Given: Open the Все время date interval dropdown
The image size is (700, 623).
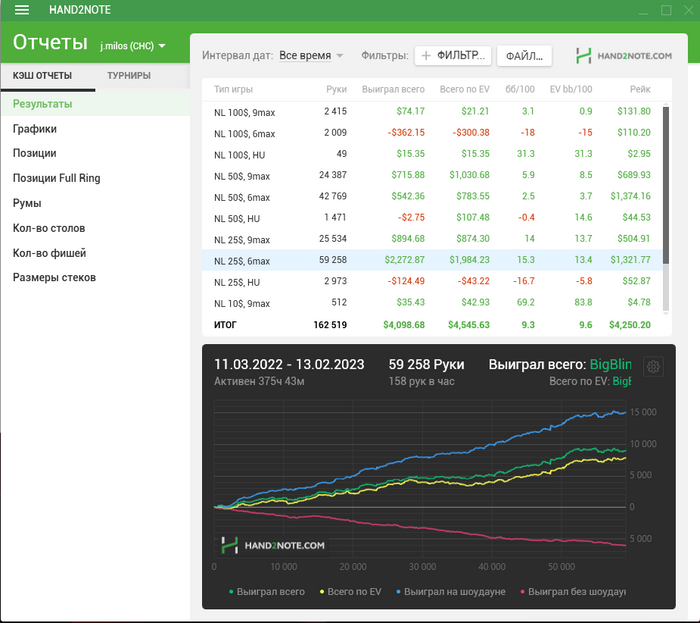Looking at the screenshot, I should coord(311,56).
